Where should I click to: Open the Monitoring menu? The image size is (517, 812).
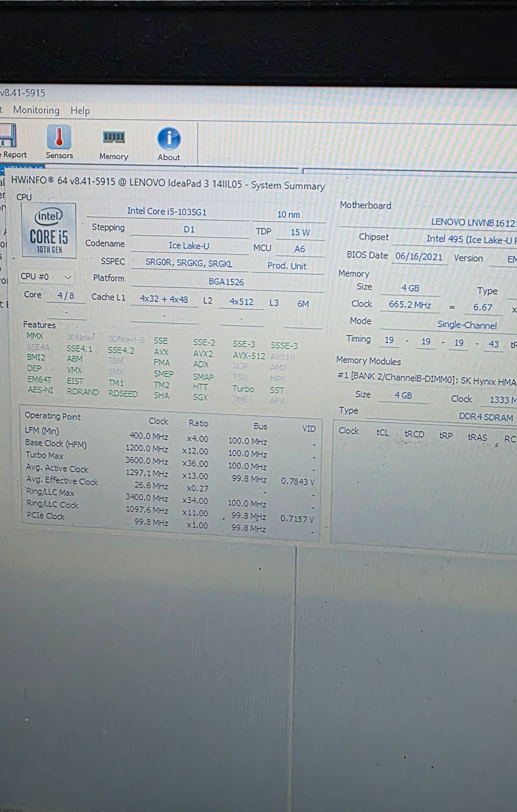pos(36,110)
